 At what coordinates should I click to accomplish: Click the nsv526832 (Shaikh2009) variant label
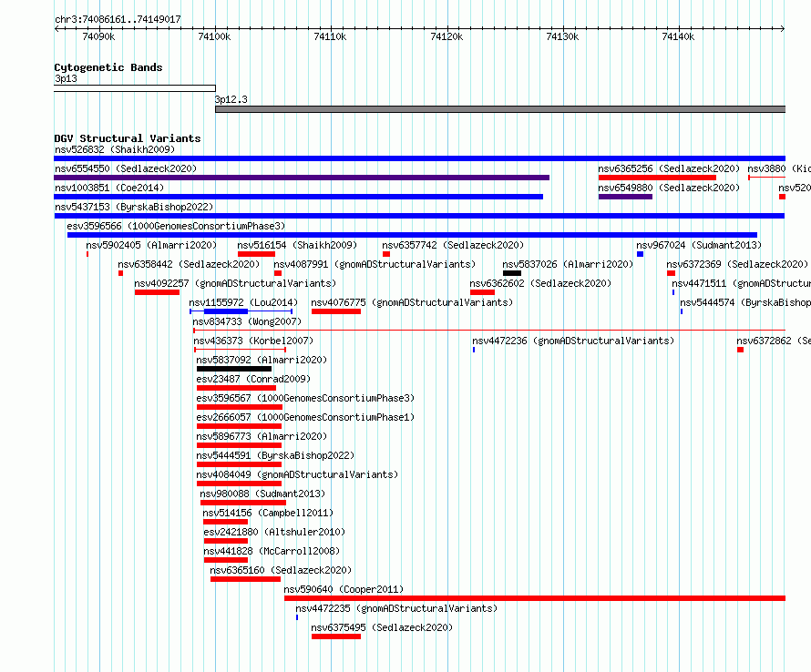[115, 149]
